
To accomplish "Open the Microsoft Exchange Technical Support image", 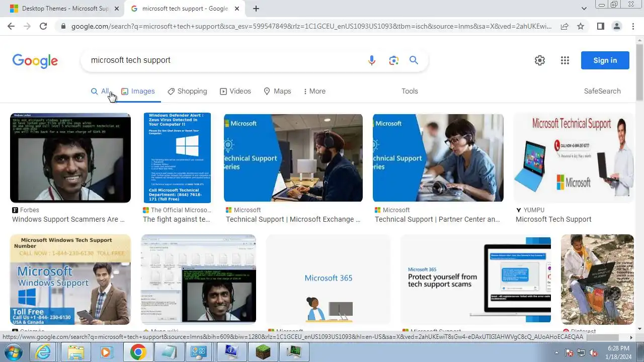I will [x=293, y=158].
